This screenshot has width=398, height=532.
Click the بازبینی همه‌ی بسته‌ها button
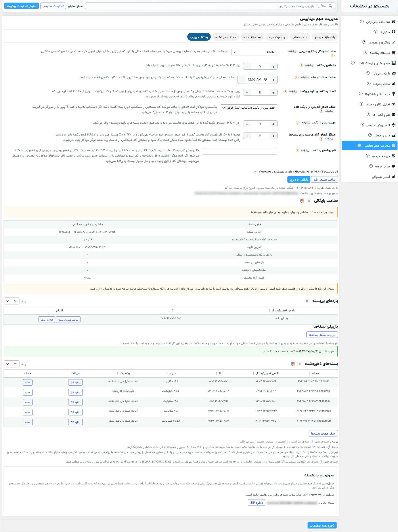322,335
